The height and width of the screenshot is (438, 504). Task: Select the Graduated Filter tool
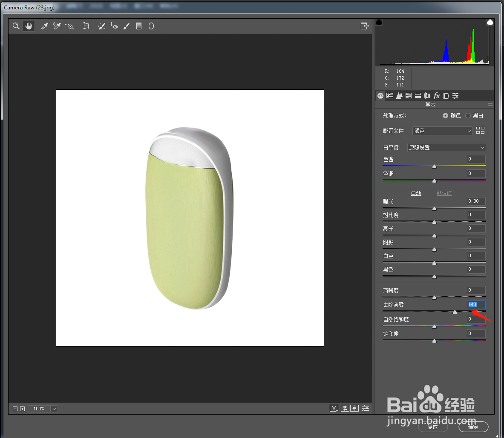tap(139, 26)
